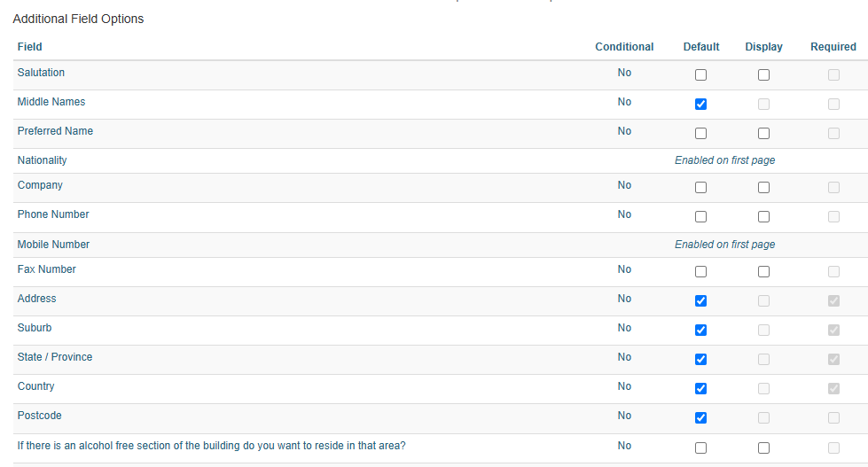Click the Conditional column header

pyautogui.click(x=624, y=47)
